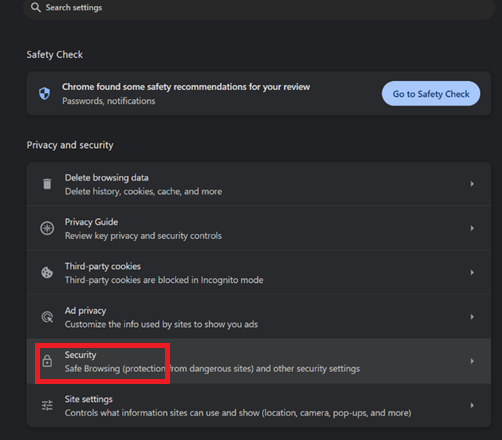Screen dimensions: 502x440
Task: Click the magnifier icon in search bar
Action: pos(36,7)
